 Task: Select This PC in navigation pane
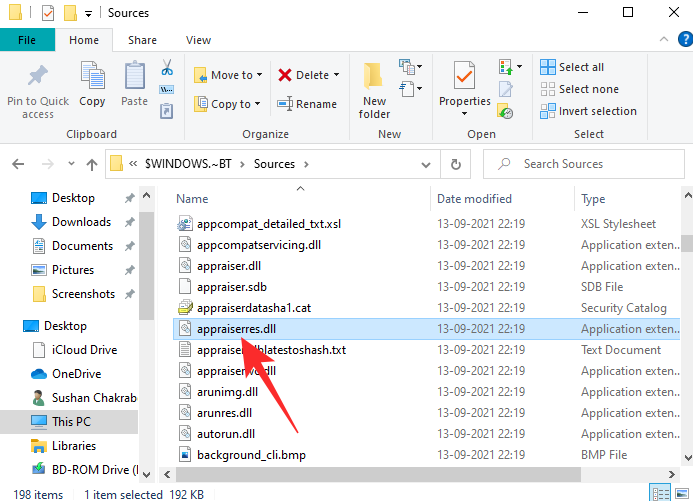[73, 421]
